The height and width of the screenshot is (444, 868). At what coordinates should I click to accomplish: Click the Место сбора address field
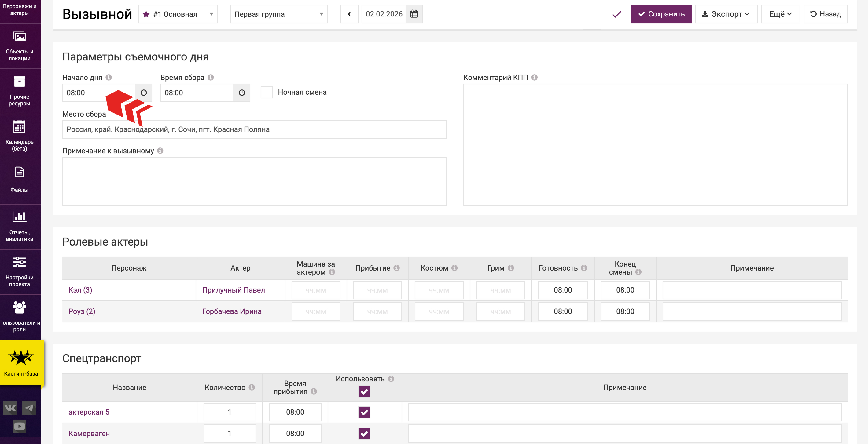point(254,129)
